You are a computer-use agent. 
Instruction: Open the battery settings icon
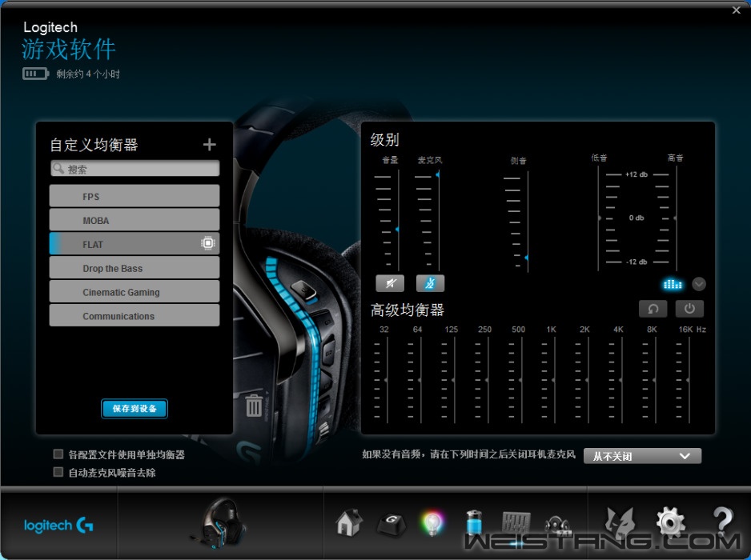coord(474,522)
